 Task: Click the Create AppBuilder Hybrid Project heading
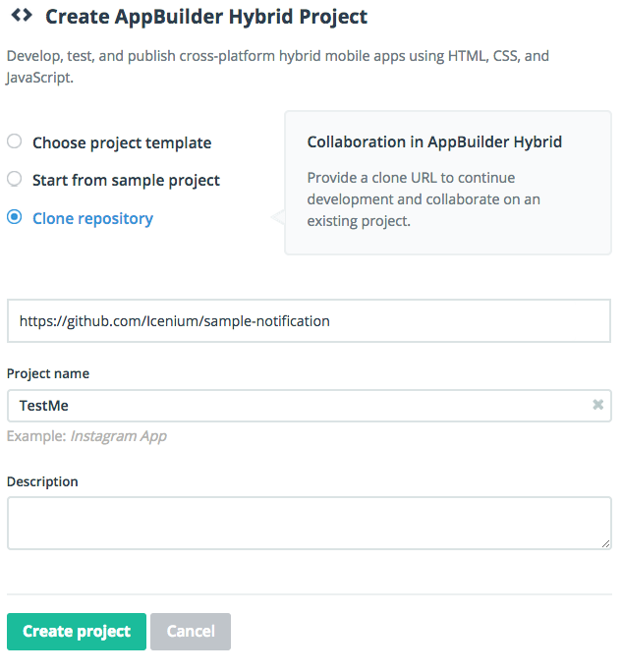[x=206, y=17]
